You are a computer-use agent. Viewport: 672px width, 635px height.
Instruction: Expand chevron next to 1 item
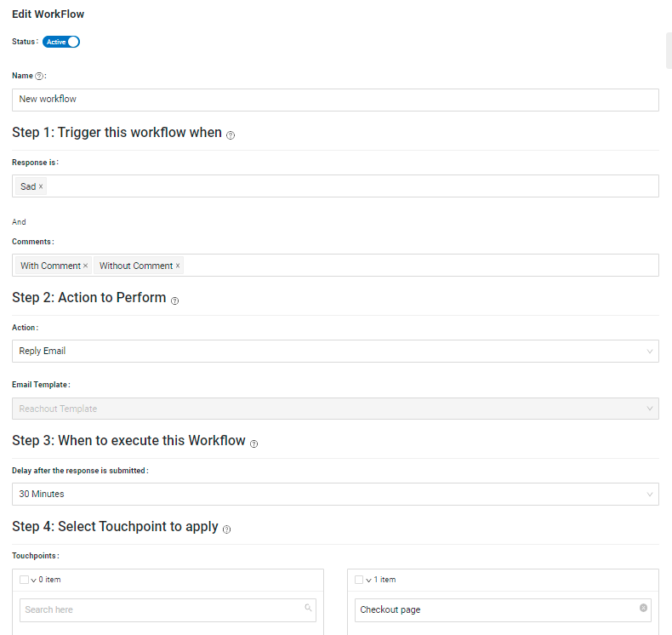click(x=368, y=581)
